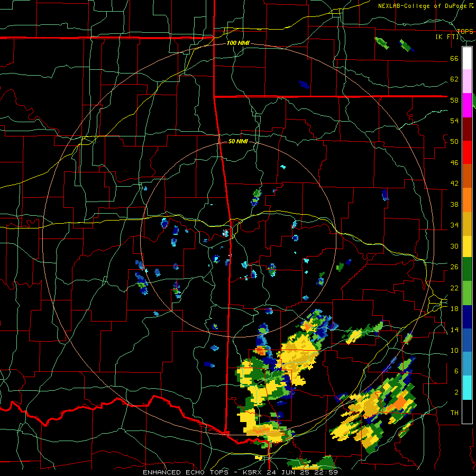Click the '[K FT]' units label

pos(447,37)
